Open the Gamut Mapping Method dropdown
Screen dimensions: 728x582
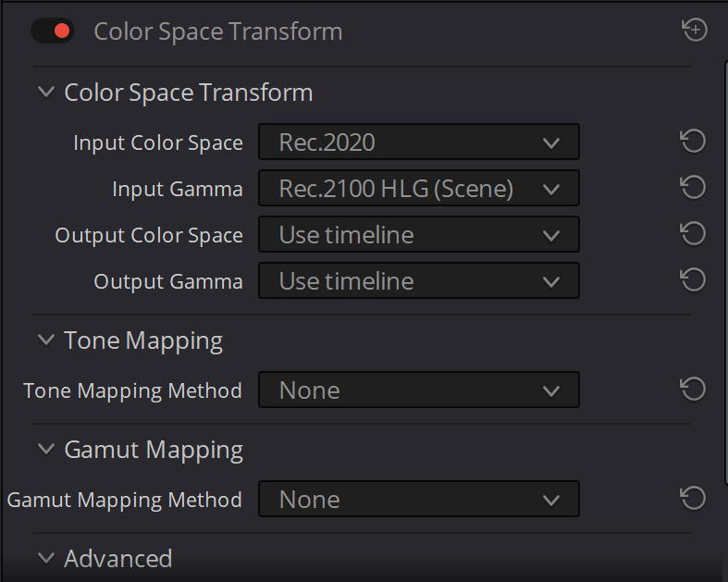[x=419, y=500]
